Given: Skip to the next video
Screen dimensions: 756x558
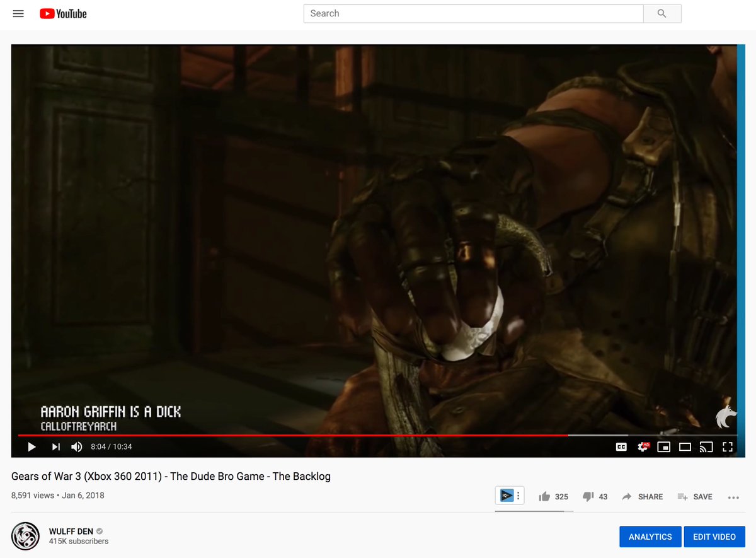Looking at the screenshot, I should (x=55, y=447).
